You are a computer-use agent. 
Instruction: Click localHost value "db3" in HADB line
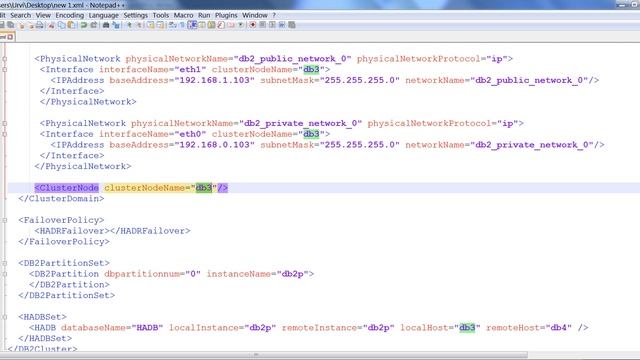467,328
